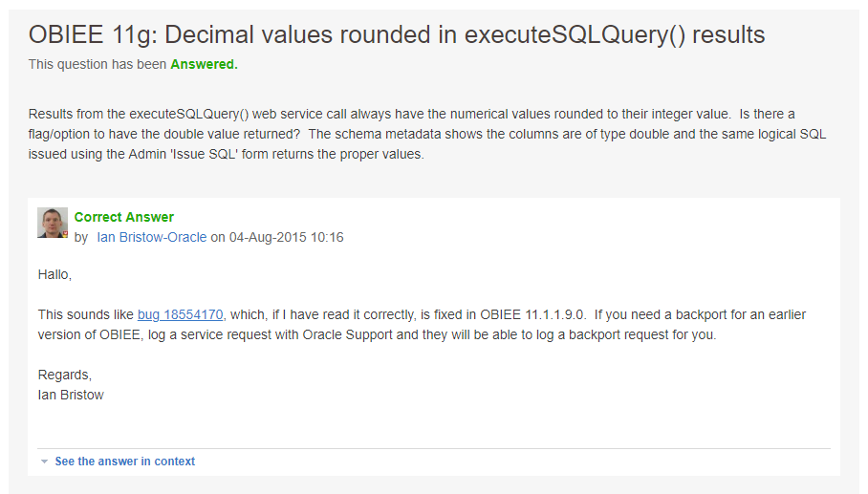Click the green Answered. status text

coord(204,64)
